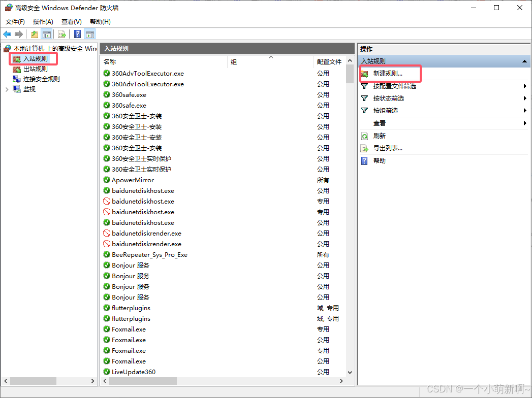Image resolution: width=532 pixels, height=398 pixels.
Task: Click the title bar firewall app icon
Action: (9, 8)
